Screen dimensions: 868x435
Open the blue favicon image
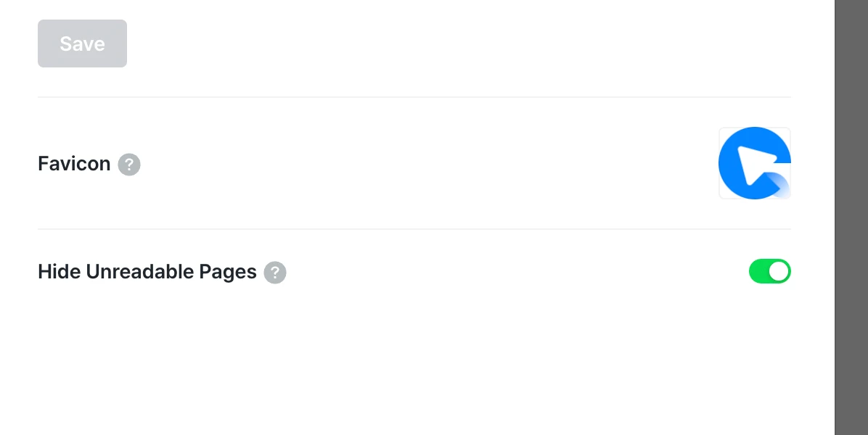[x=754, y=163]
